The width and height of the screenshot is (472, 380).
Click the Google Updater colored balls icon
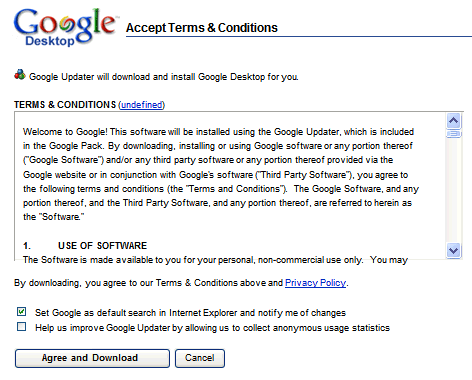20,75
